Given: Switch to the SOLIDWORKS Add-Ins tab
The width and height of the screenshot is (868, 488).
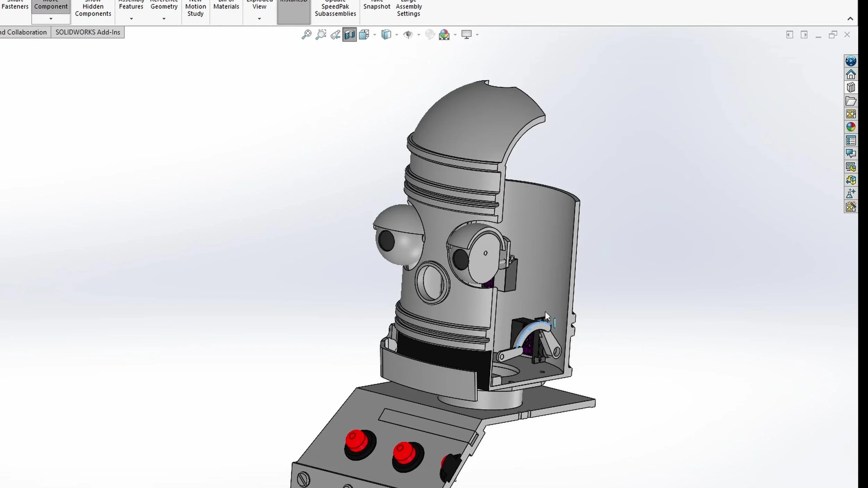Looking at the screenshot, I should 88,32.
